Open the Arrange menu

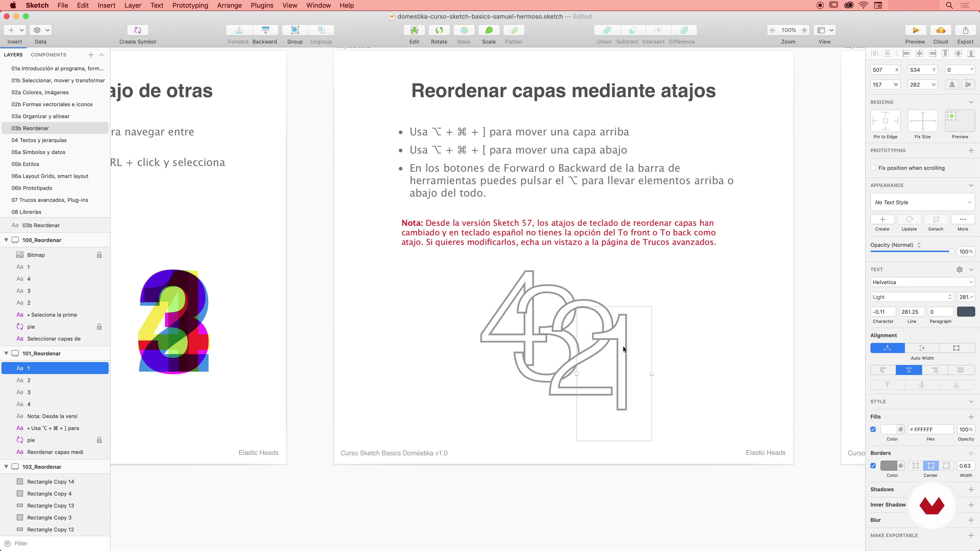tap(229, 5)
